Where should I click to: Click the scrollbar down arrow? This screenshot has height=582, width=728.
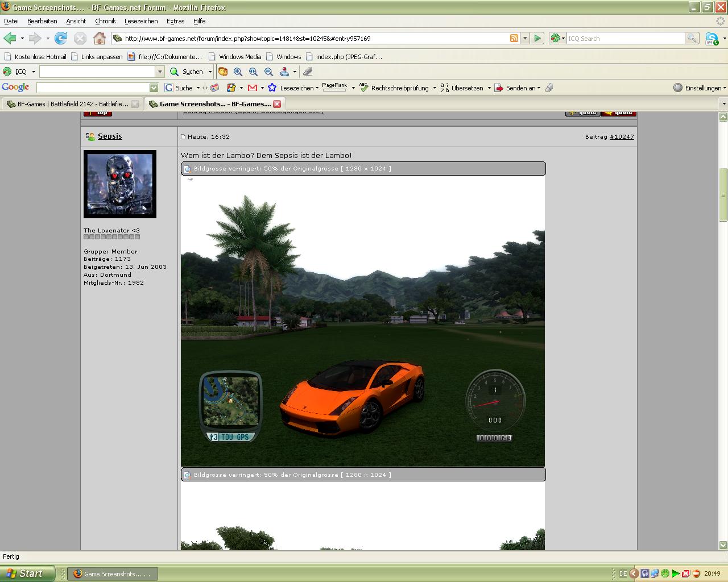723,545
